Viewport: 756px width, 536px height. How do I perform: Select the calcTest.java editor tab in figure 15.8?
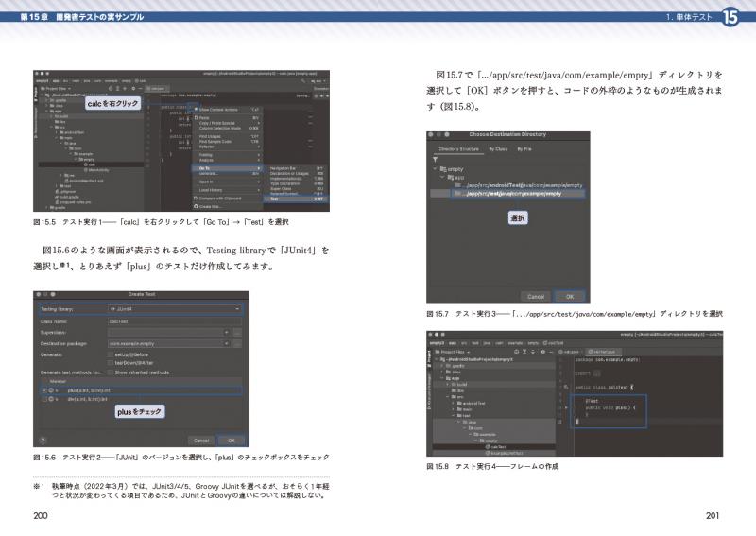coord(604,352)
